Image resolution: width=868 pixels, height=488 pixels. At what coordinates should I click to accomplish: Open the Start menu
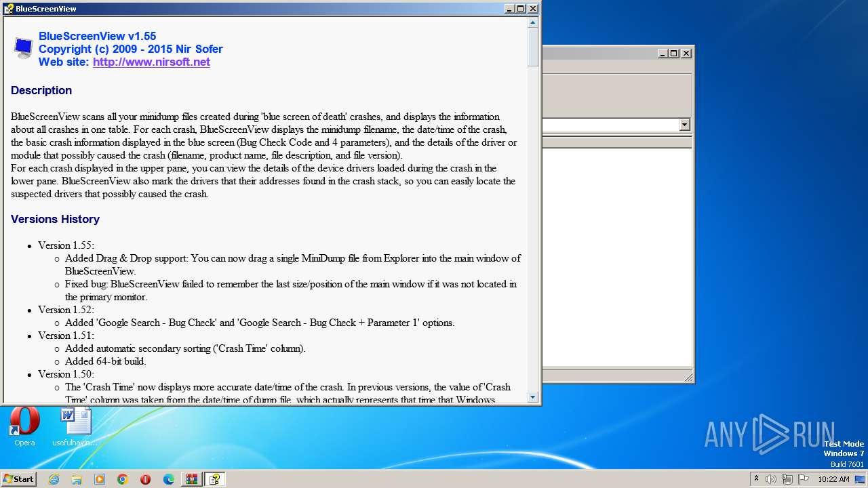coord(18,479)
